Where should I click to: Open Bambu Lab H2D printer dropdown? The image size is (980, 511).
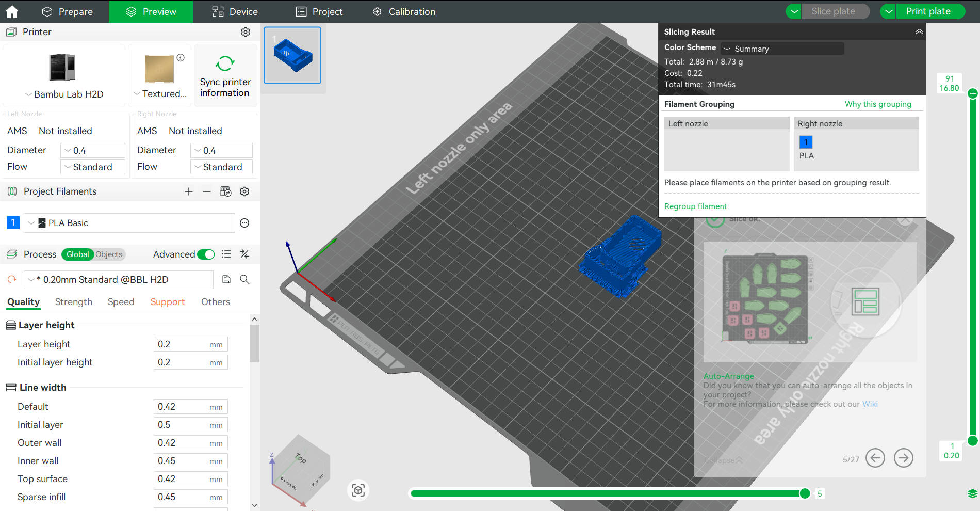tap(64, 94)
